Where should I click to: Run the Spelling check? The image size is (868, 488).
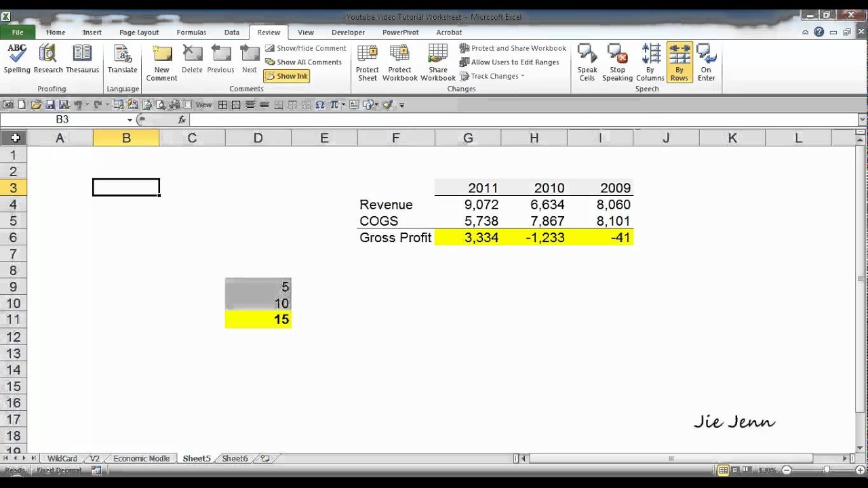(x=17, y=58)
